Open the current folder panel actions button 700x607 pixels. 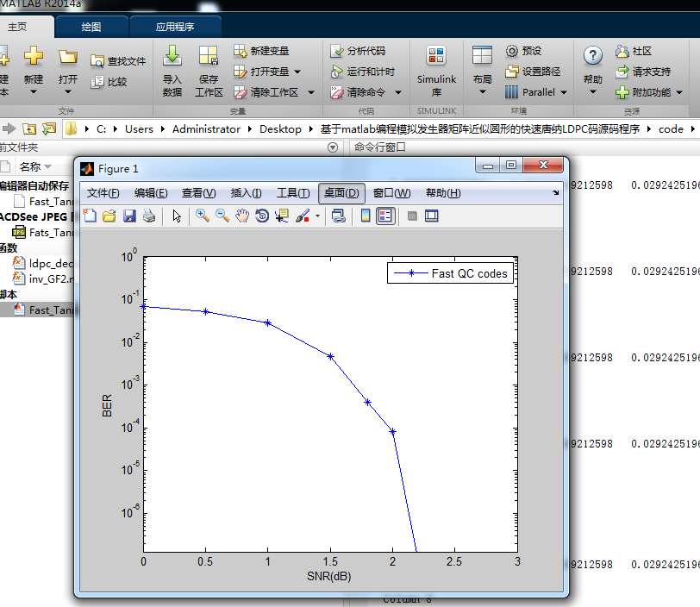click(x=333, y=147)
